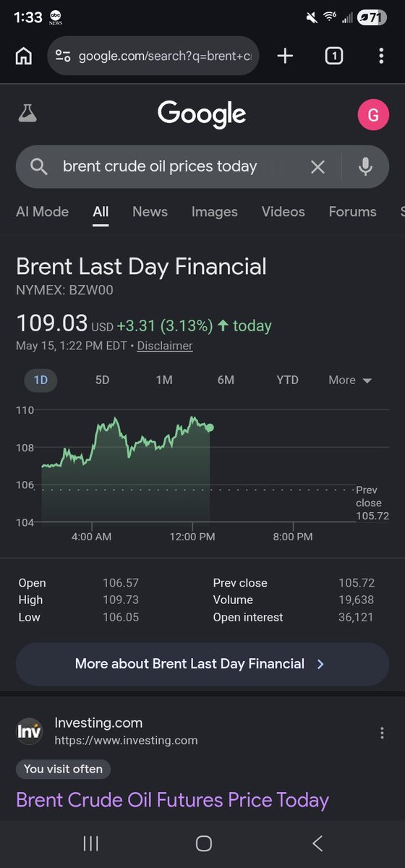Open site info icon in address bar
405x868 pixels.
tap(63, 56)
